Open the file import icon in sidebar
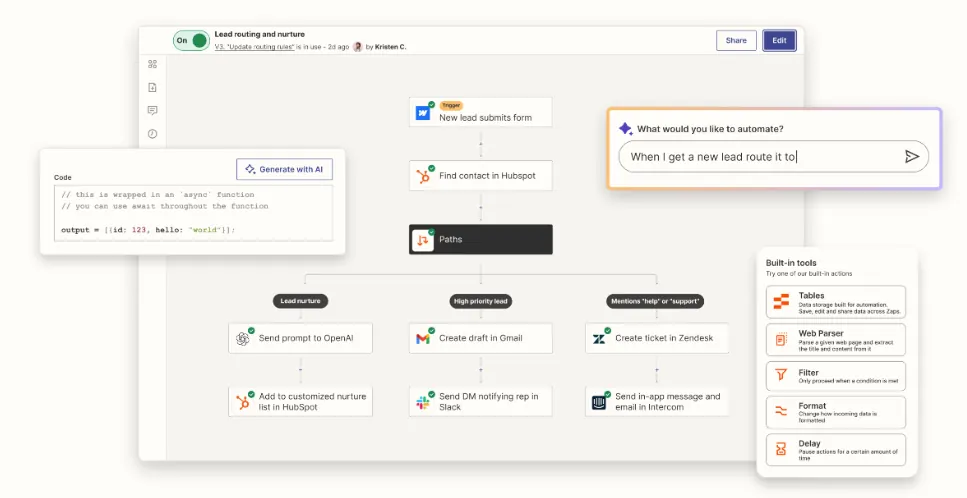 152,88
